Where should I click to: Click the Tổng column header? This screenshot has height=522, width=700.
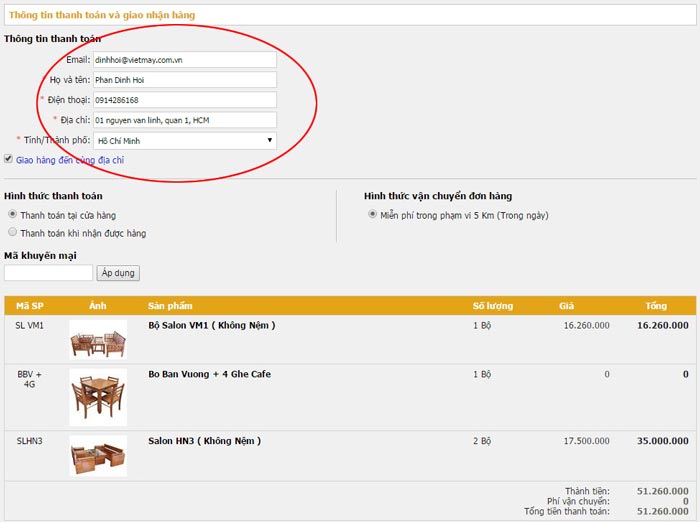point(656,306)
